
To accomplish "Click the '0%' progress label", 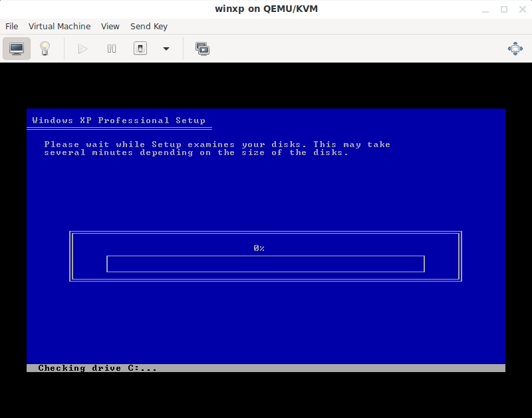I will (x=259, y=248).
